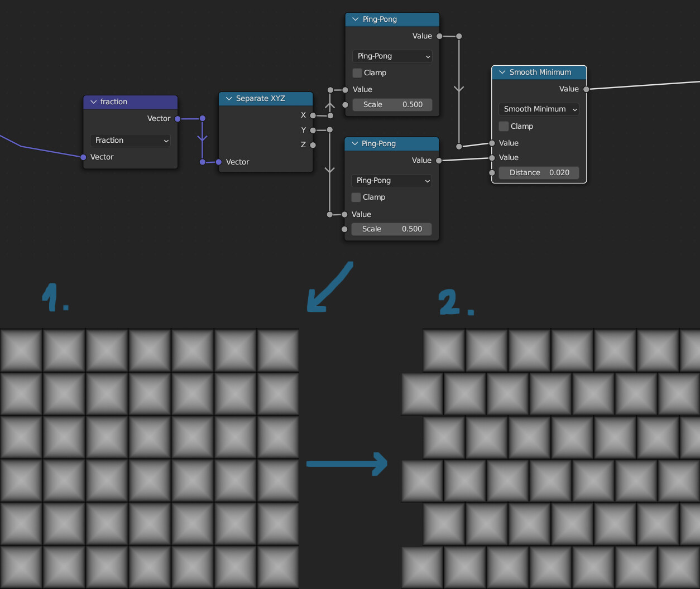Screen dimensions: 700x589
Task: Select the reroute next to Y output
Action: [330, 130]
